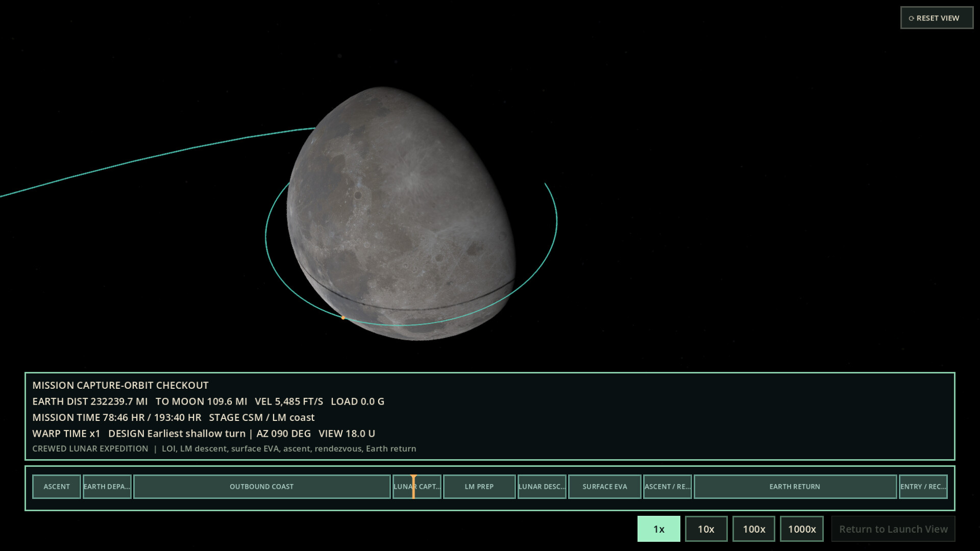Screen dimensions: 980x551
Task: Set time warp to 10x
Action: point(706,529)
